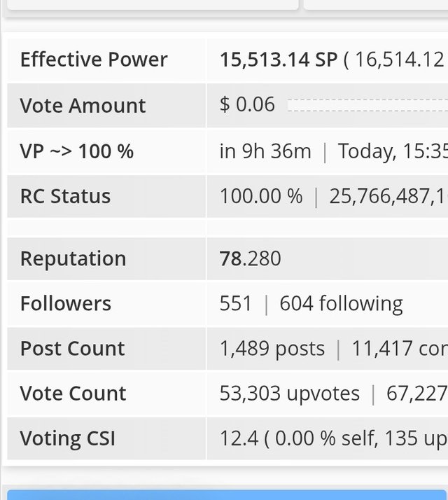Click the VP ~> 100 % label
Screen dimensions: 448x500
(76, 151)
